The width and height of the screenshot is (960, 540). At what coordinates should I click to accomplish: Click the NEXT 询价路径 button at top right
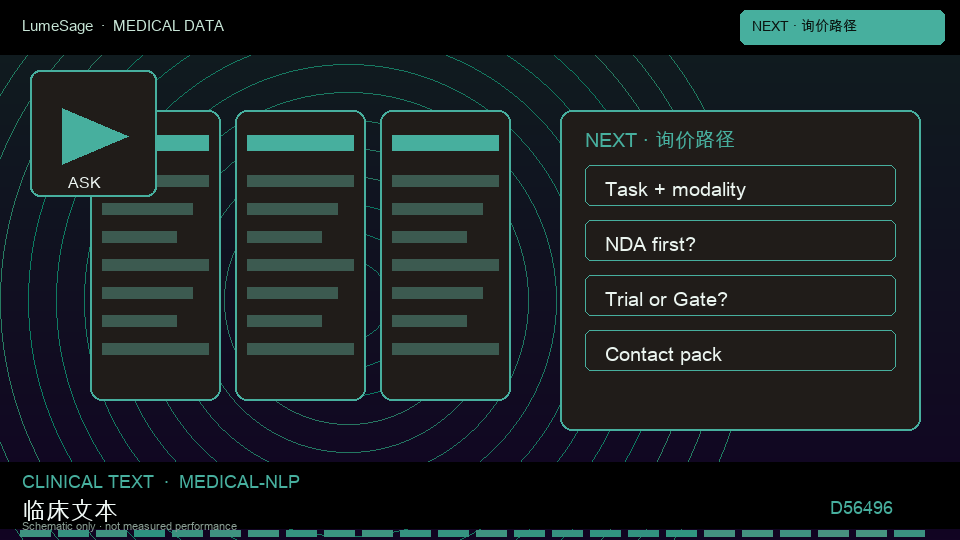click(x=842, y=27)
